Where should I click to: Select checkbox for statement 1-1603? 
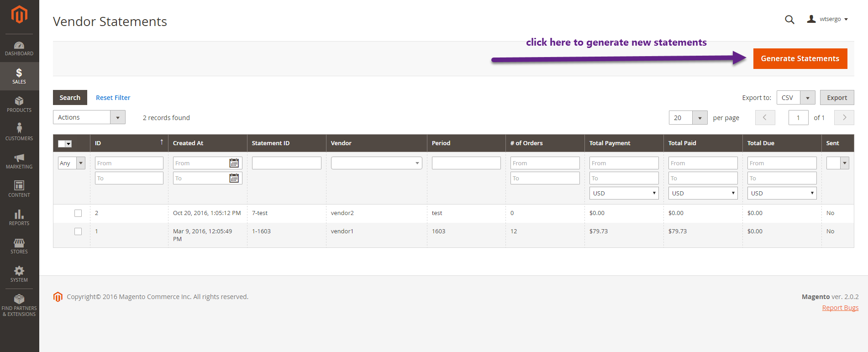click(x=78, y=231)
